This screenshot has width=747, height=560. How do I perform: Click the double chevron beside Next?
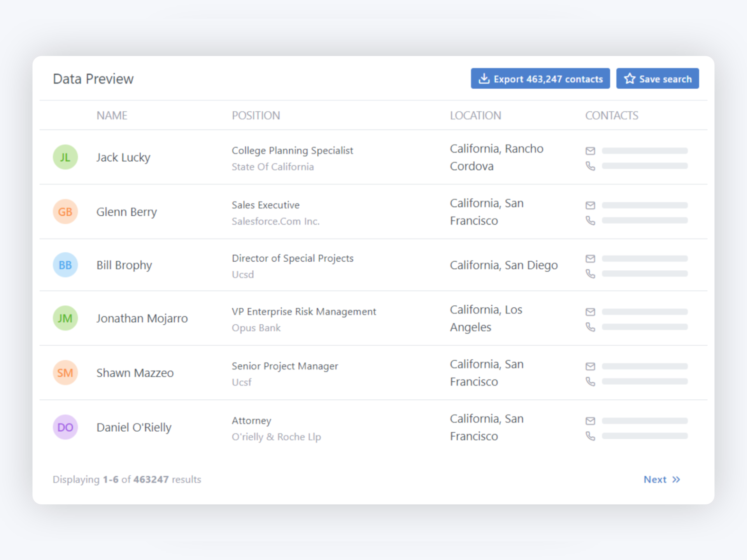tap(676, 479)
